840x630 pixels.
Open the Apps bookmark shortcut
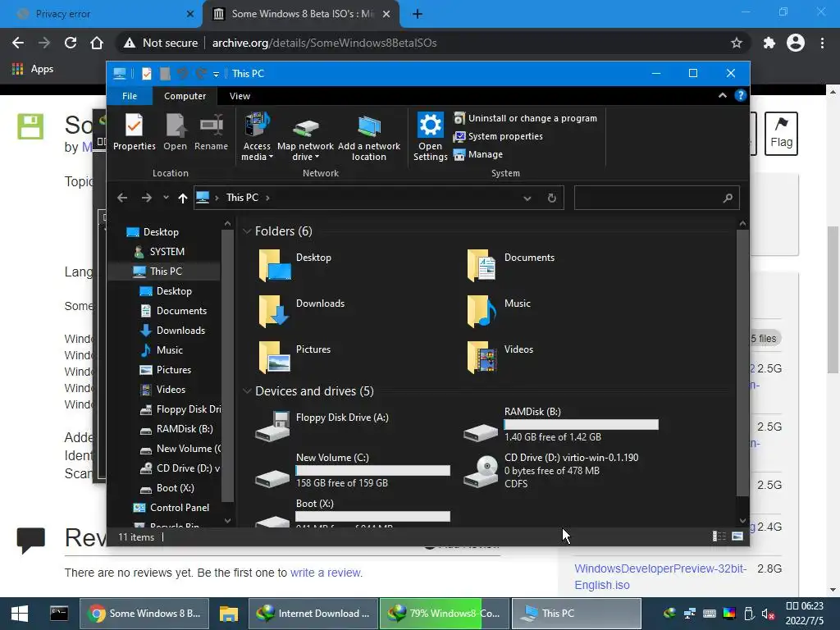pos(33,69)
